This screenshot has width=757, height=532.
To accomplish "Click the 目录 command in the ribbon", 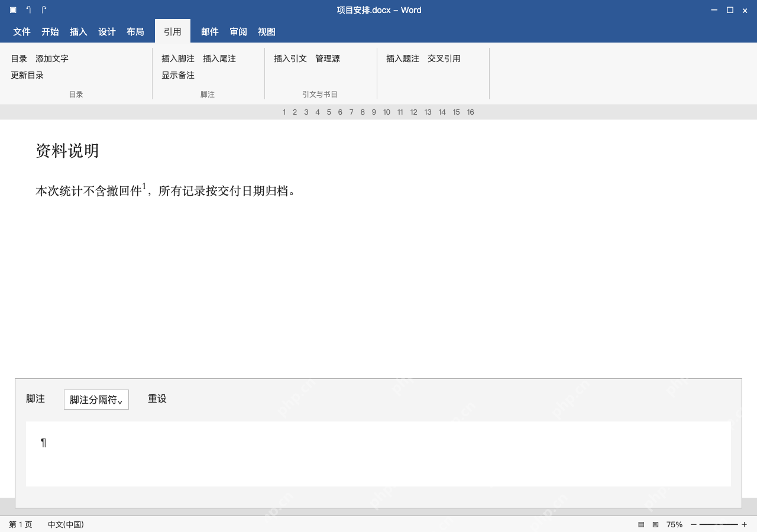I will tap(19, 59).
